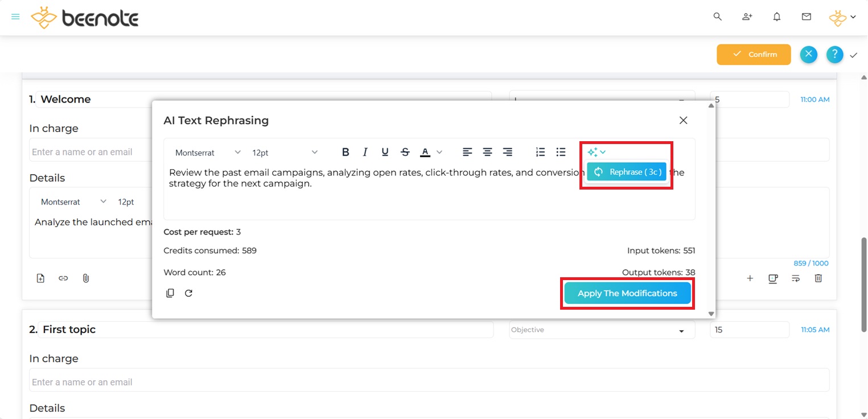This screenshot has height=419, width=868.
Task: Toggle strikethrough in rephrasing toolbar
Action: [405, 152]
